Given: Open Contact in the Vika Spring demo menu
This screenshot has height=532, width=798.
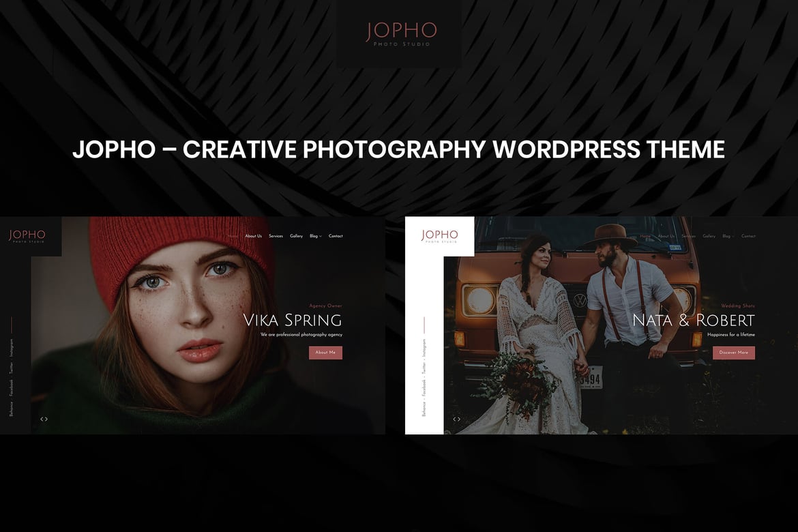Looking at the screenshot, I should pyautogui.click(x=336, y=236).
